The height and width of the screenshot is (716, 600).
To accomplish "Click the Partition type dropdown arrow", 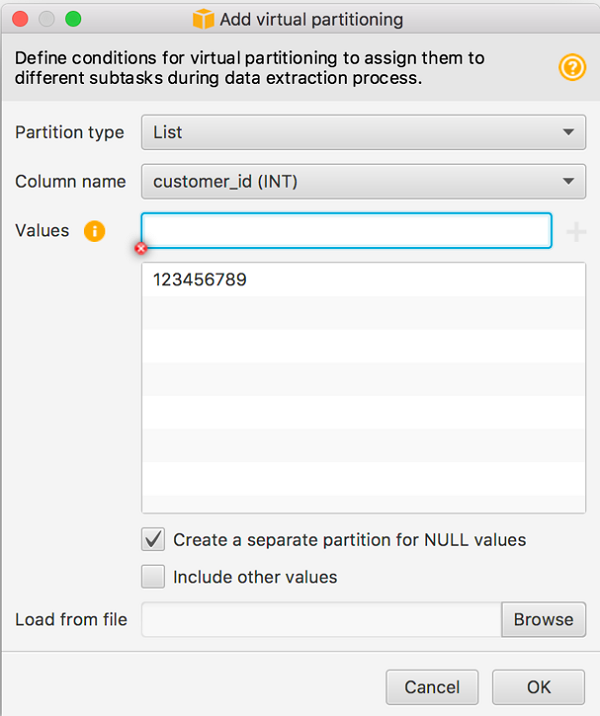I will pyautogui.click(x=568, y=132).
